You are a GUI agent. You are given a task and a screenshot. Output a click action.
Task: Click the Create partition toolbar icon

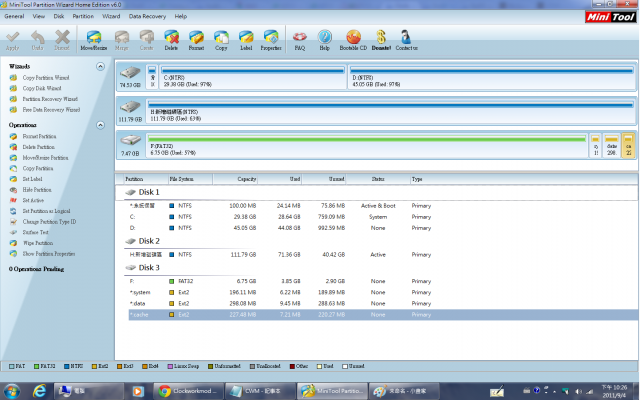click(147, 40)
